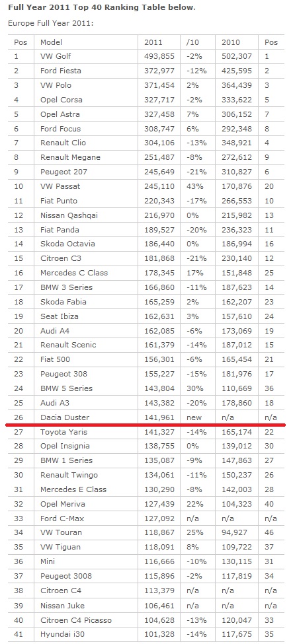This screenshot has height=644, width=291.
Task: Select the Dacia Duster row name
Action: (65, 417)
